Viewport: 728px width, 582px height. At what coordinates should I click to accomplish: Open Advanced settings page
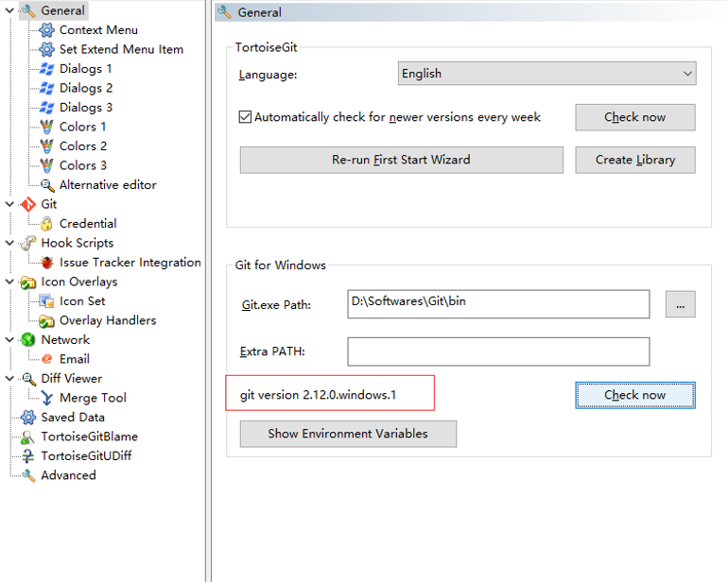click(x=68, y=476)
